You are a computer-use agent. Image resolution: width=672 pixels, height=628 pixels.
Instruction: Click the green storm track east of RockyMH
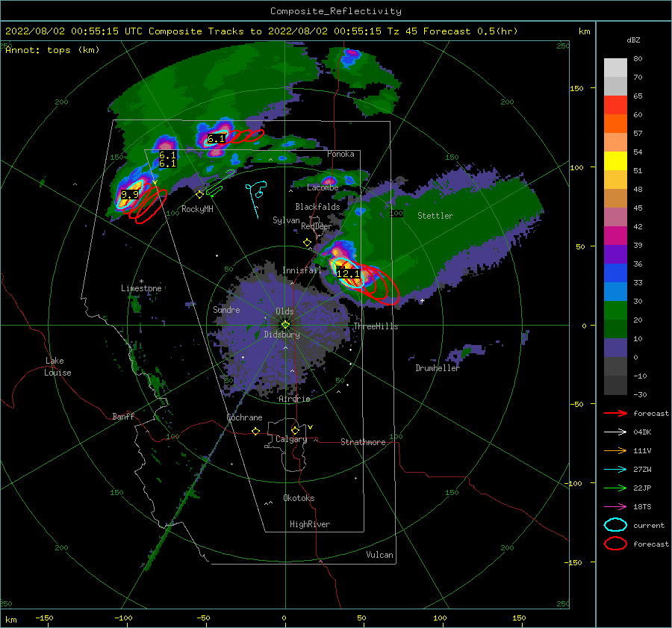(x=220, y=184)
